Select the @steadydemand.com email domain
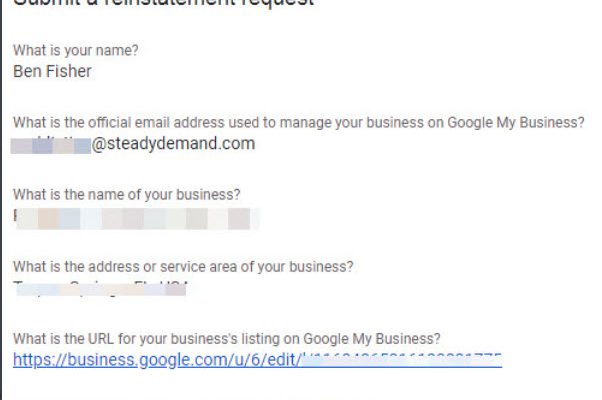 click(x=174, y=144)
